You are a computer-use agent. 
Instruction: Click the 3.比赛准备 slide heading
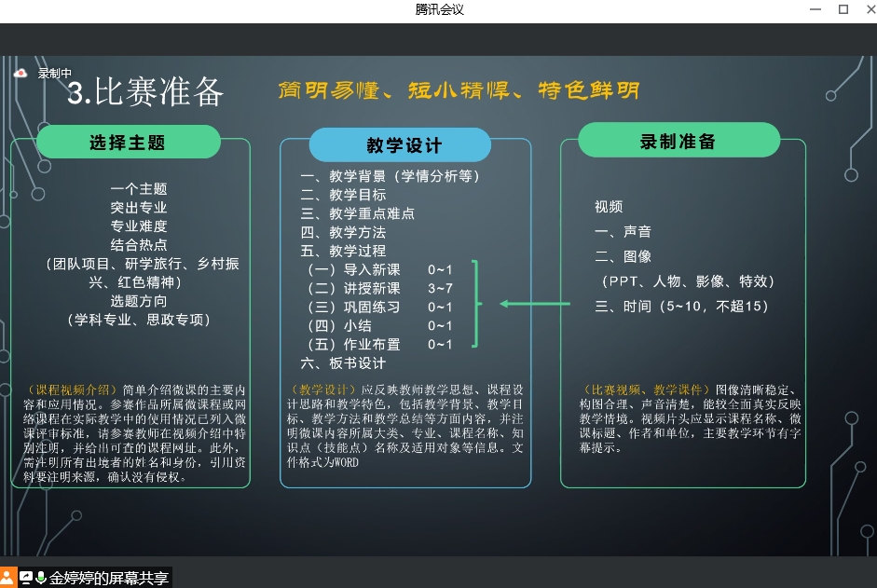[146, 92]
